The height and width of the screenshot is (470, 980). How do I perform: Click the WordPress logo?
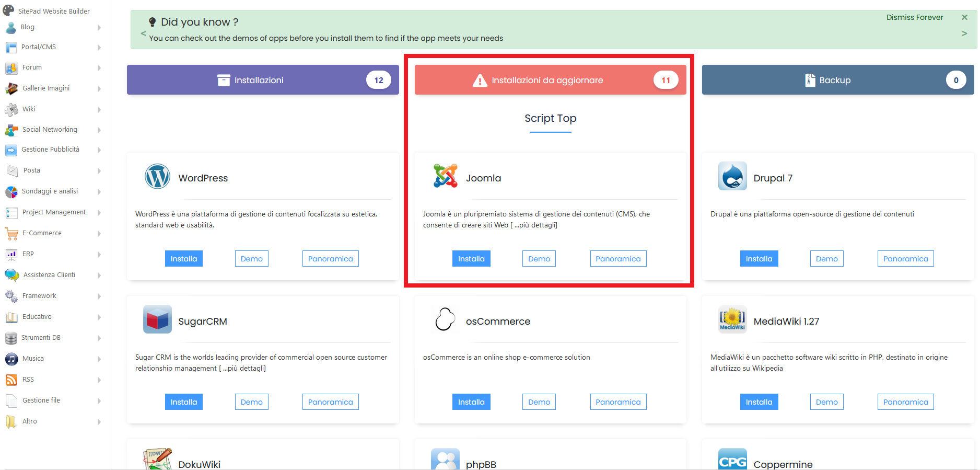click(x=157, y=176)
